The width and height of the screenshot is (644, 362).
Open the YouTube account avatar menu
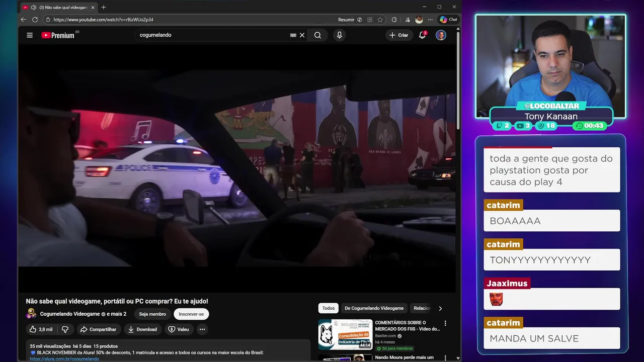441,35
